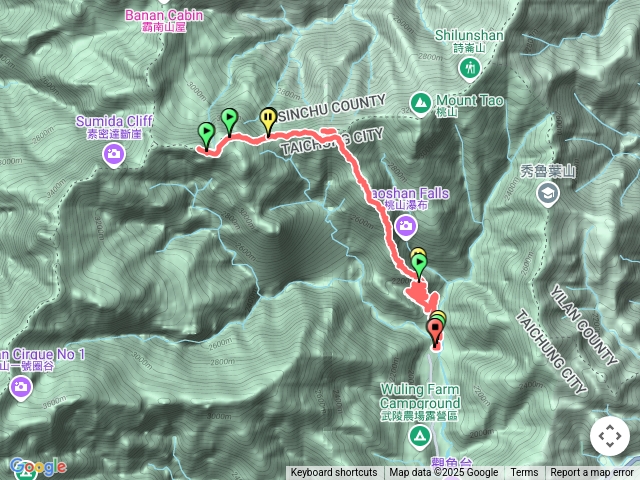Viewport: 640px width, 480px height.
Task: Click green play marker near Taoshan Falls
Action: click(x=419, y=267)
